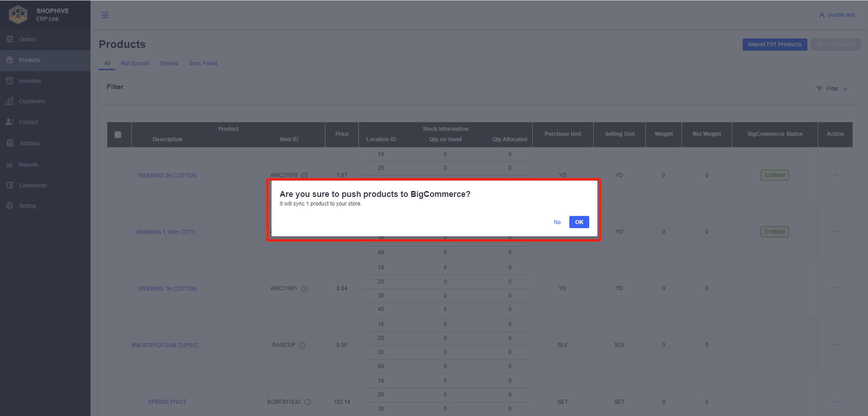This screenshot has width=868, height=416.
Task: Click the bundle test user name
Action: point(841,15)
